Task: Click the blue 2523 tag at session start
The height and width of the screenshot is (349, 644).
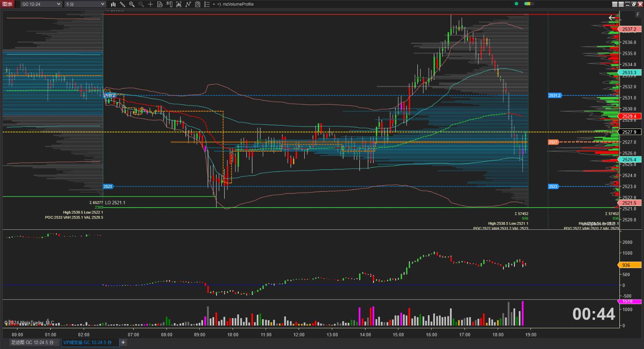Action: coord(108,187)
